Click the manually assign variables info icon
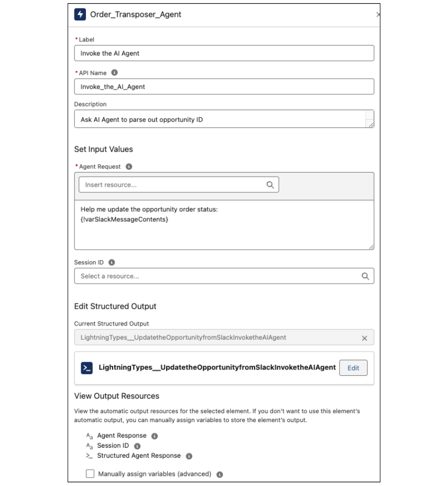 (x=220, y=472)
